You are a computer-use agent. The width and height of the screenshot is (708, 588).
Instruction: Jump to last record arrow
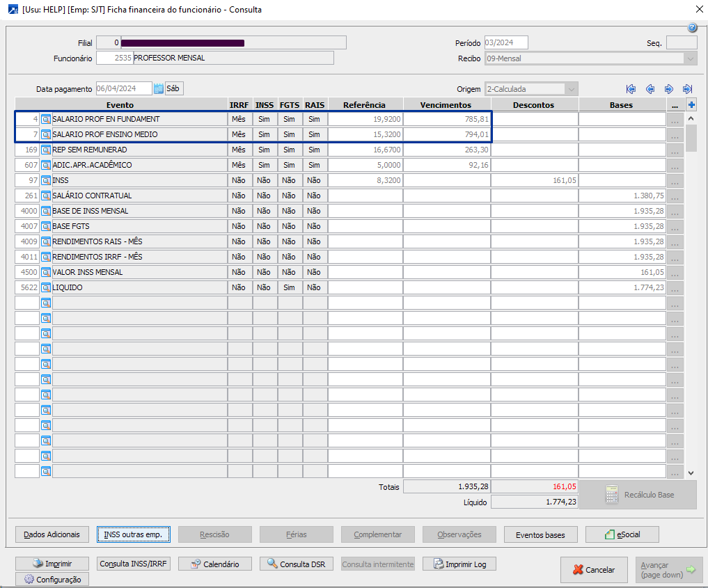688,89
